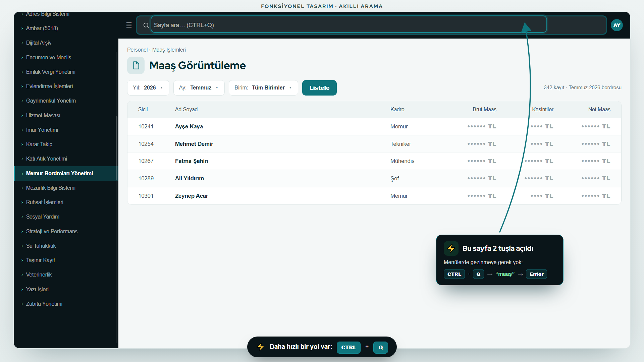Open the Ay Temmuz dropdown

(x=199, y=88)
